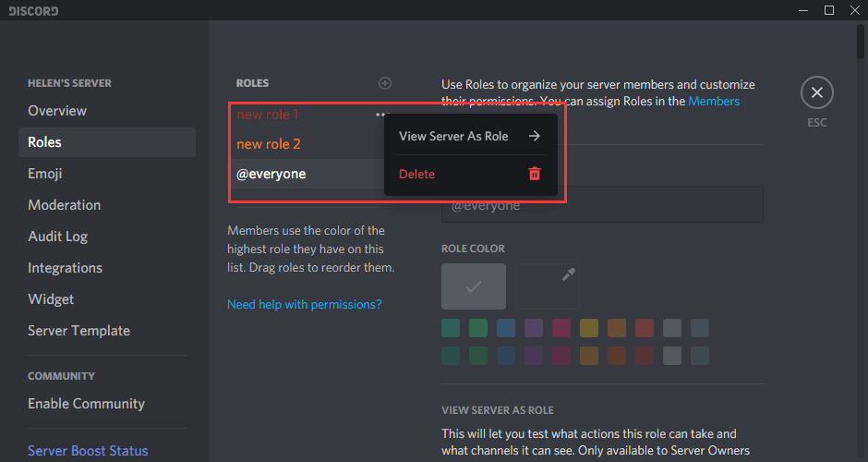
Task: Select Delete from the role context menu
Action: coord(417,174)
